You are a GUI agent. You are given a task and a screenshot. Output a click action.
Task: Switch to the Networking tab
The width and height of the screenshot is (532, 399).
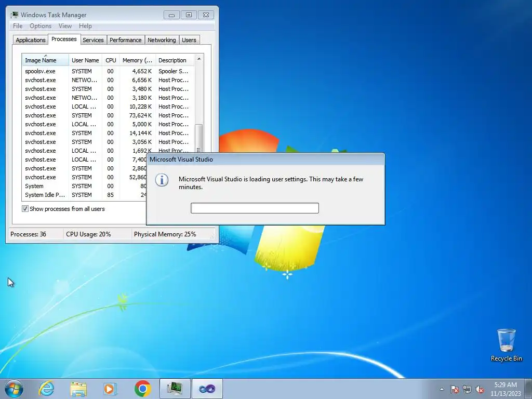pyautogui.click(x=162, y=40)
